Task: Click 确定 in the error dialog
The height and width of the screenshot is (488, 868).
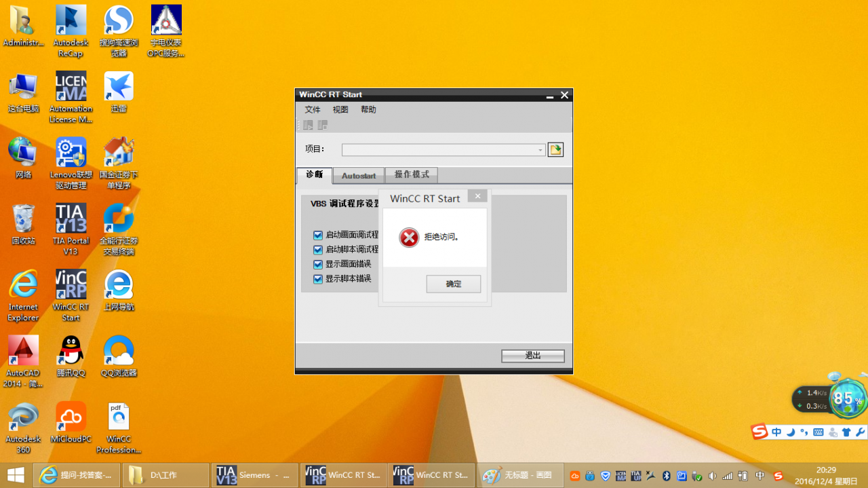Action: (x=454, y=284)
